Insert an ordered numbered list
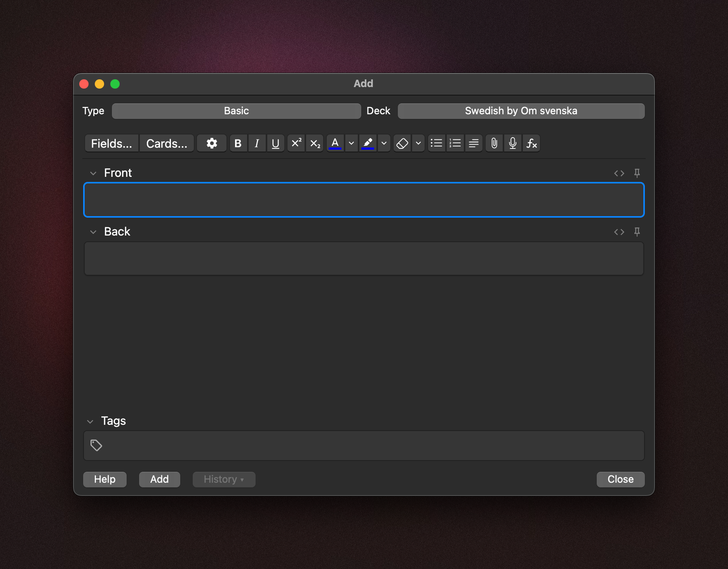This screenshot has height=569, width=728. (455, 143)
